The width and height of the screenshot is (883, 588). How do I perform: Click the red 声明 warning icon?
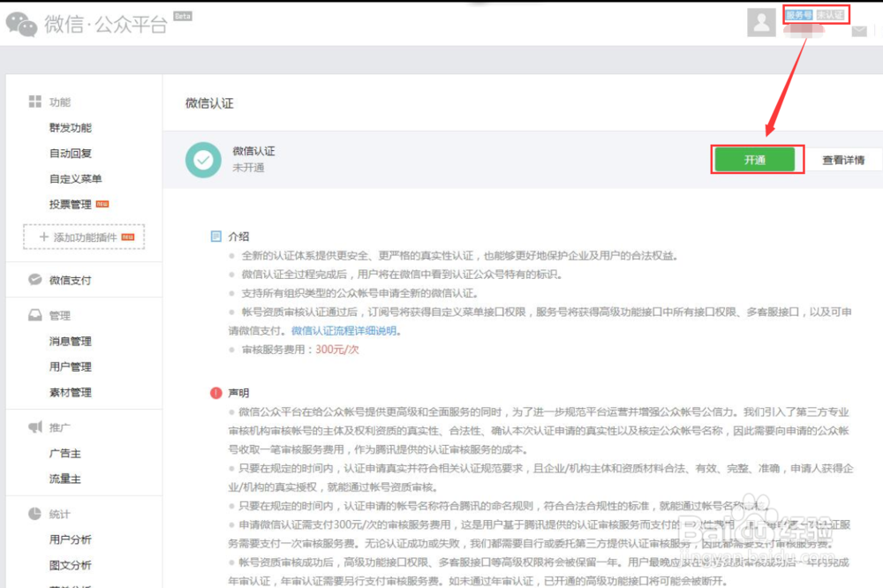pos(215,393)
